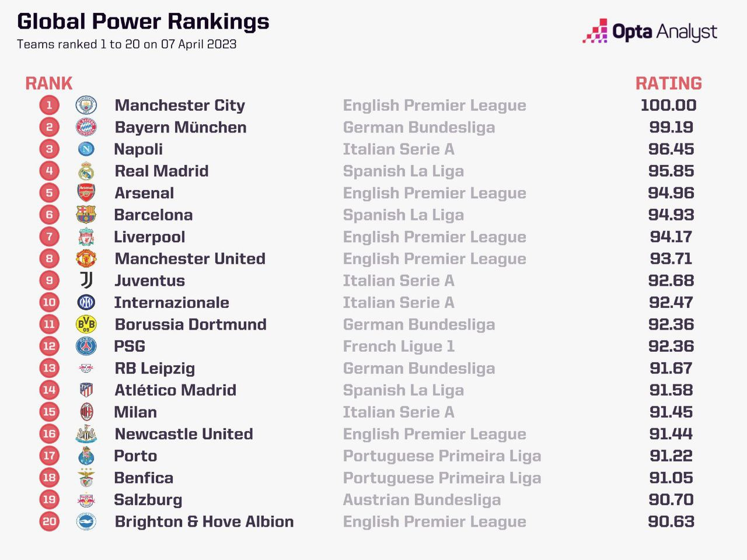
Task: Click the Arsenal club crest
Action: [x=86, y=193]
